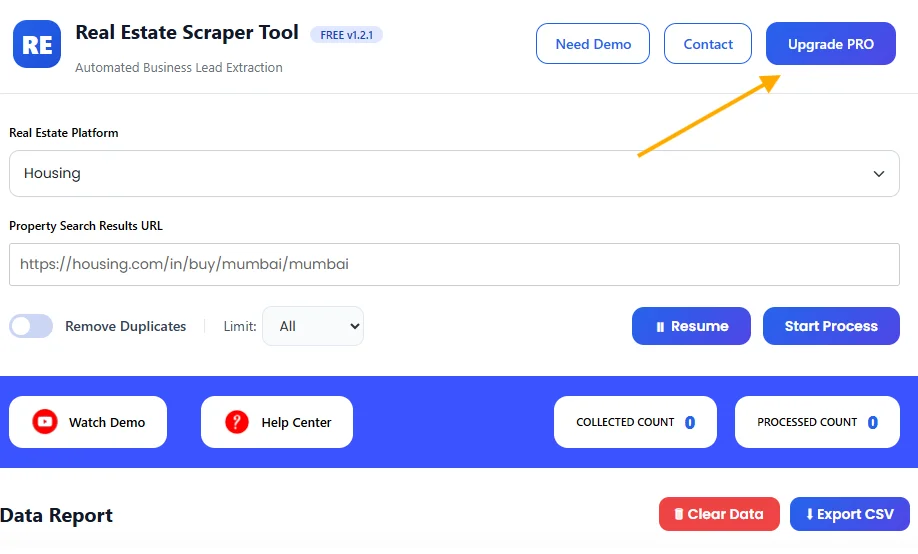Image resolution: width=918 pixels, height=554 pixels.
Task: Click the Data Report heading
Action: pyautogui.click(x=57, y=515)
